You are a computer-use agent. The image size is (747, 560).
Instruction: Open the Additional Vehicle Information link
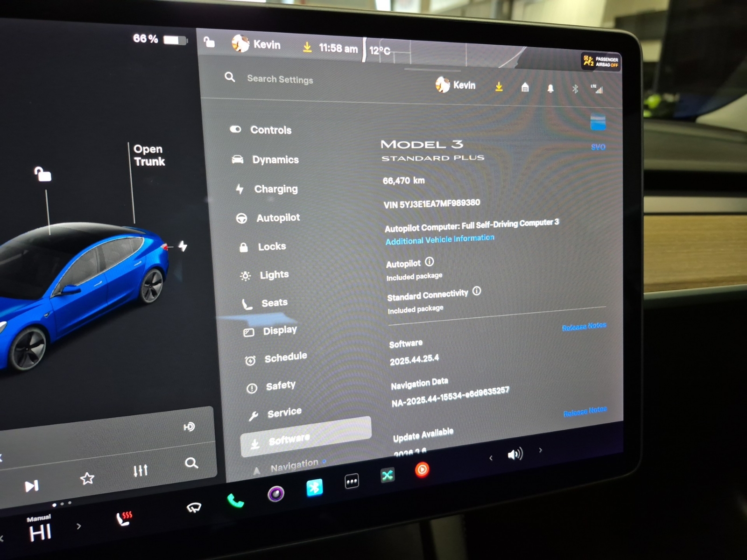point(439,239)
